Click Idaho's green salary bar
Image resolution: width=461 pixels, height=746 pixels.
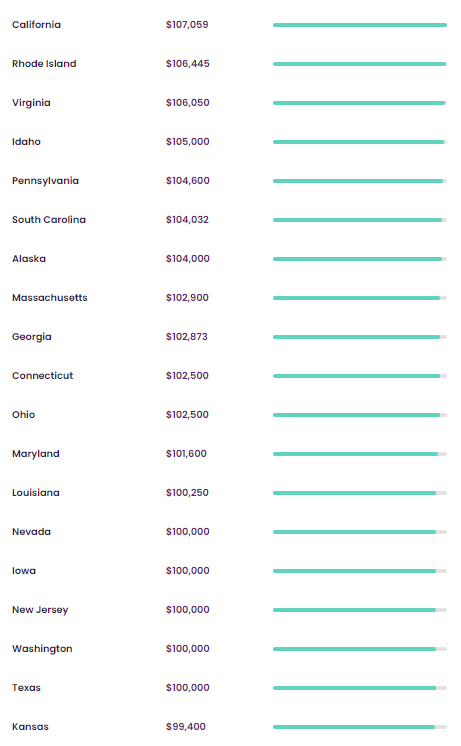pyautogui.click(x=360, y=142)
